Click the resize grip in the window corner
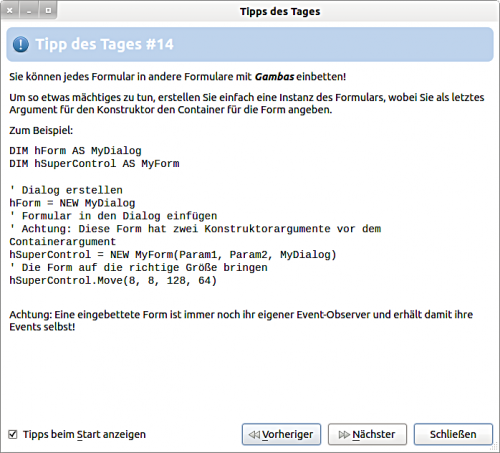Viewport: 500px width, 453px height. (x=494, y=447)
